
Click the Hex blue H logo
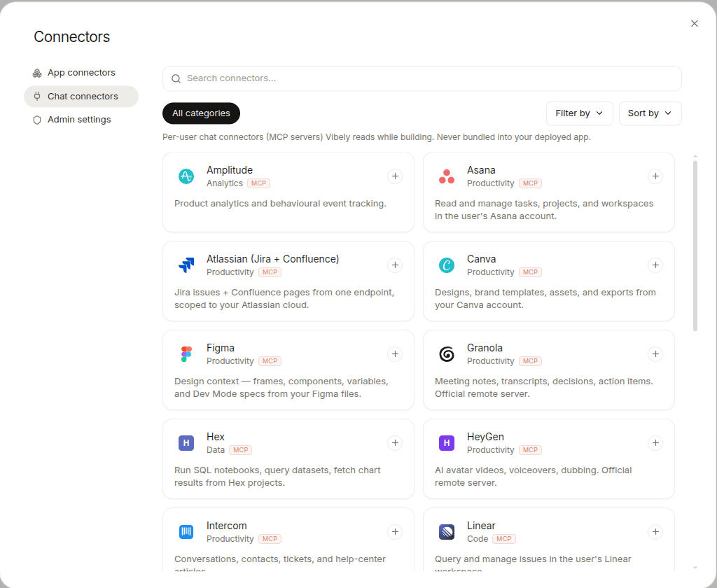tap(186, 443)
